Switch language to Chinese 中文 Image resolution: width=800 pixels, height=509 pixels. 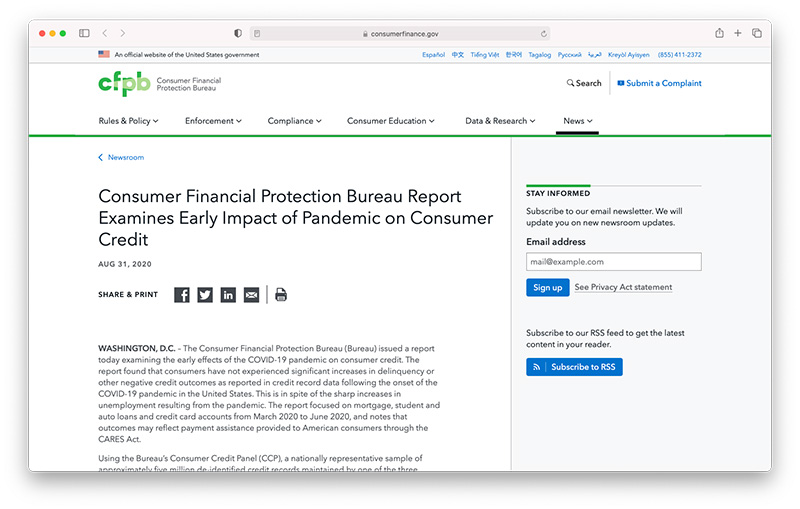coord(458,55)
